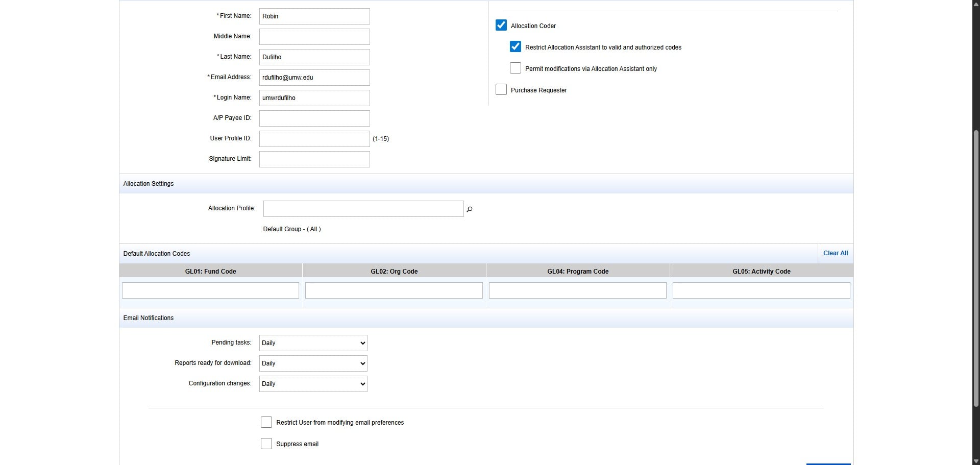Focus the First Name field
This screenshot has width=980, height=465.
(x=314, y=16)
